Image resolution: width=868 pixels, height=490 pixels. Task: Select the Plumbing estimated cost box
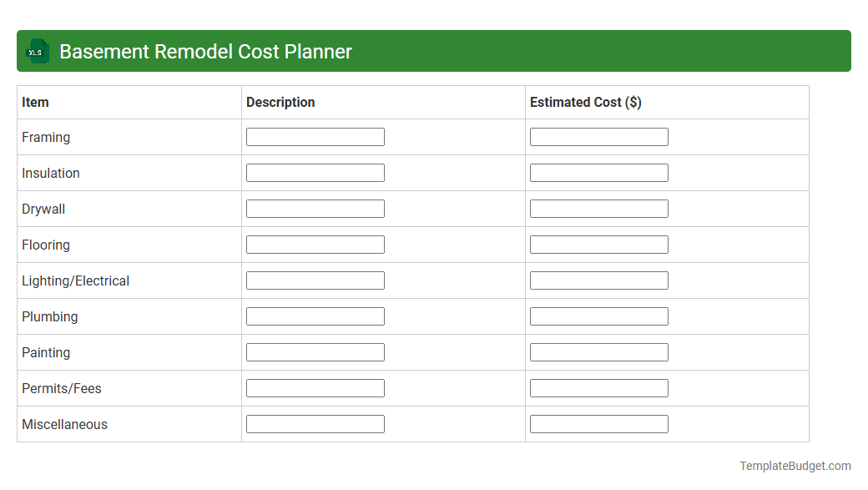598,316
